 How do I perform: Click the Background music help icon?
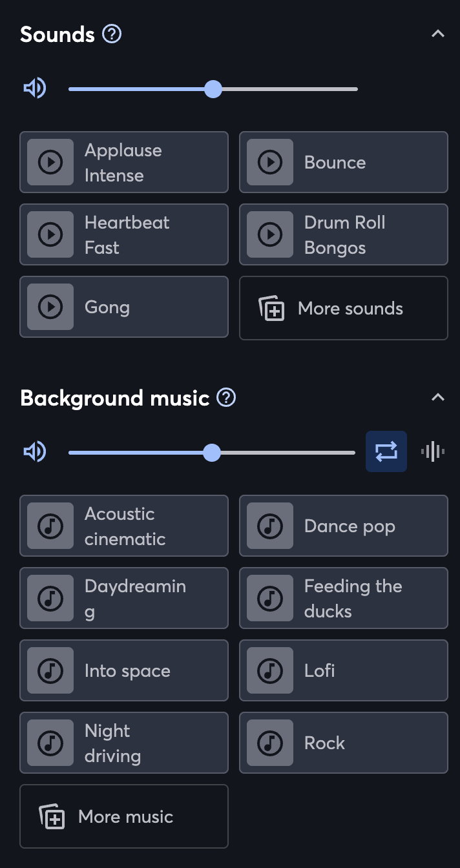[x=226, y=398]
